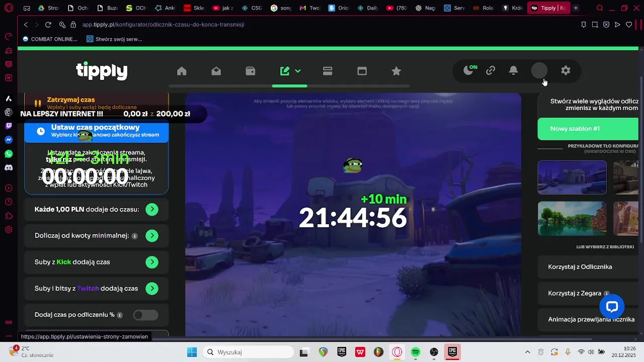Viewport: 644px width, 362px height.
Task: Open the Tipply settings gear
Action: [x=566, y=71]
